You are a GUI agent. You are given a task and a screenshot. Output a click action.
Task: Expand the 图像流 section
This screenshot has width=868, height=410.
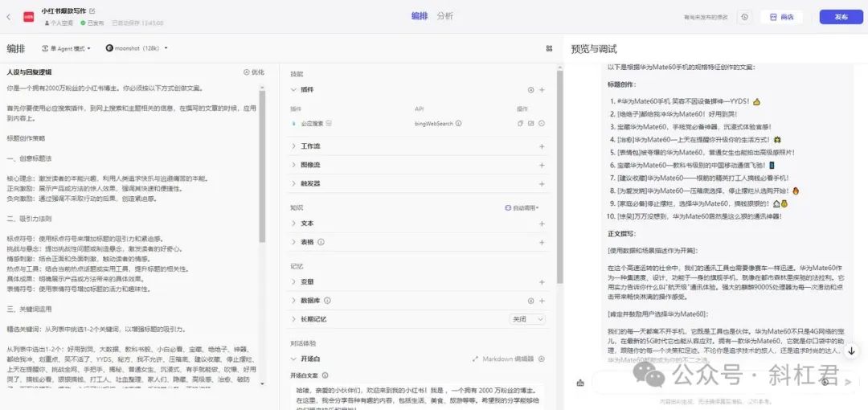(x=294, y=165)
